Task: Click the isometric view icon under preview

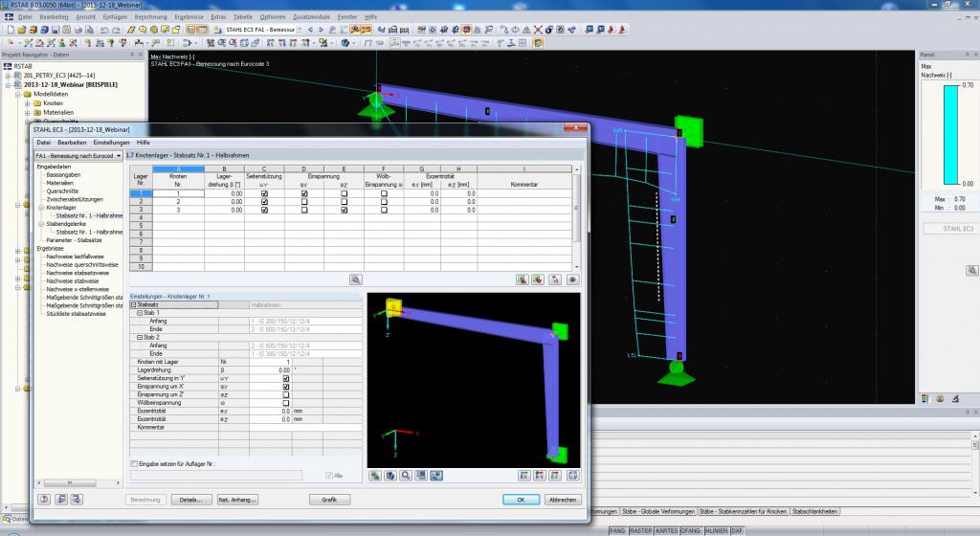Action: click(572, 476)
